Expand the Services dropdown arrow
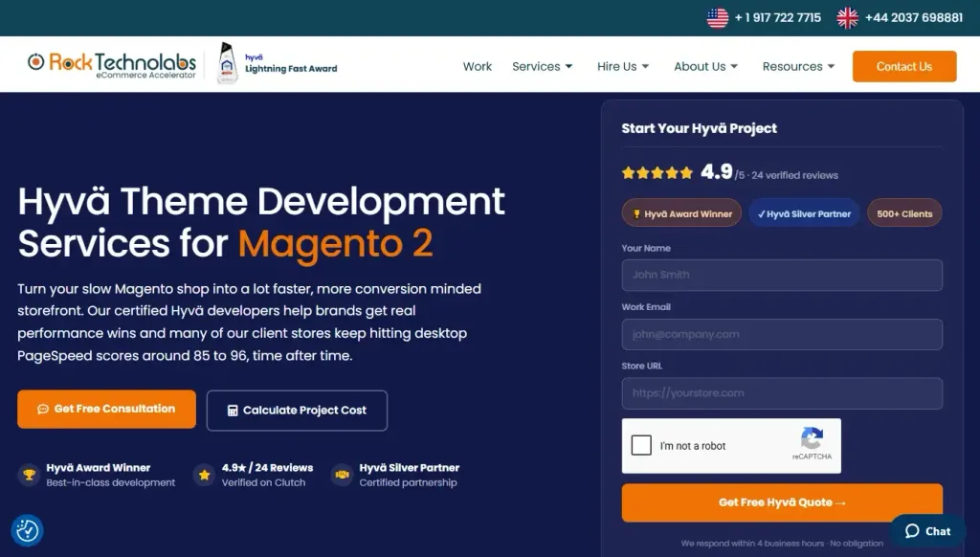 click(x=568, y=66)
